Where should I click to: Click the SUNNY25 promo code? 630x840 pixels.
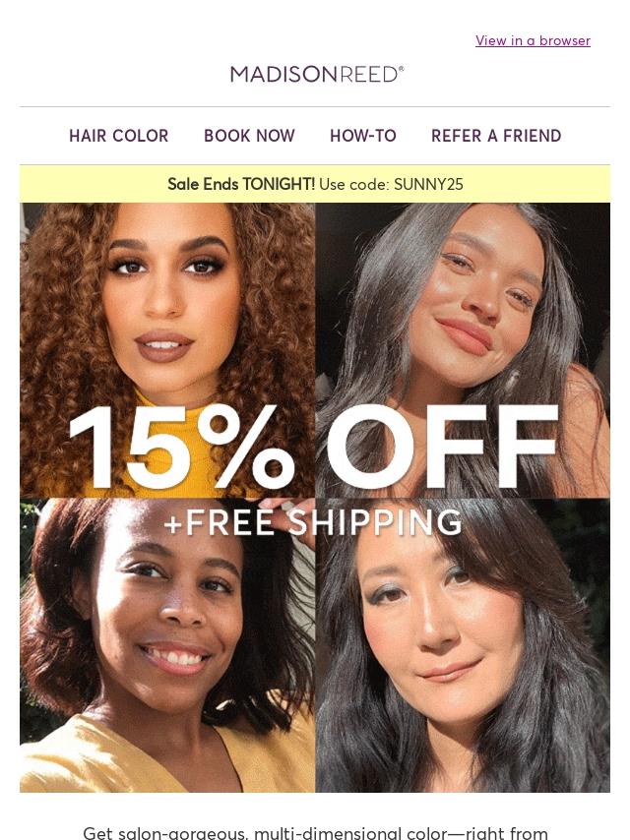(428, 184)
